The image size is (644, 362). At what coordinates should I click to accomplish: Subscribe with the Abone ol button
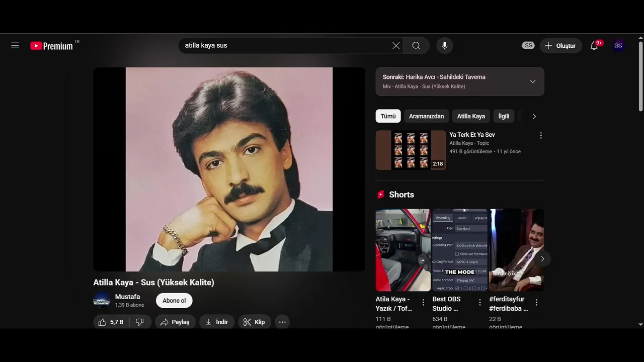[174, 301]
